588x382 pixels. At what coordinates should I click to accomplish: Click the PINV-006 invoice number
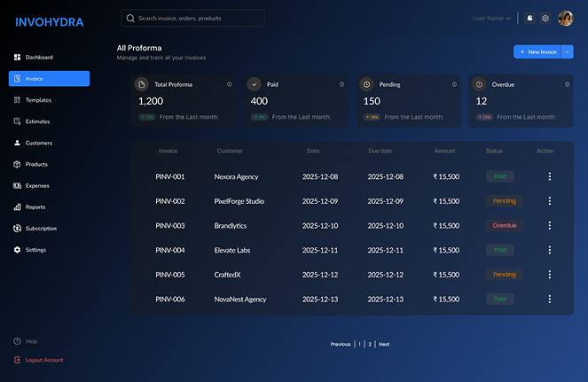pyautogui.click(x=170, y=300)
